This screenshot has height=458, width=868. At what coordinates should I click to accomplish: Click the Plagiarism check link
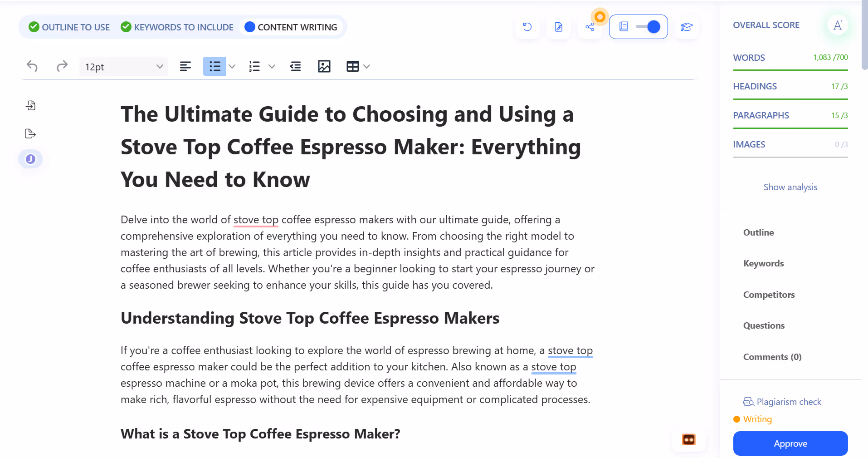[x=782, y=402]
